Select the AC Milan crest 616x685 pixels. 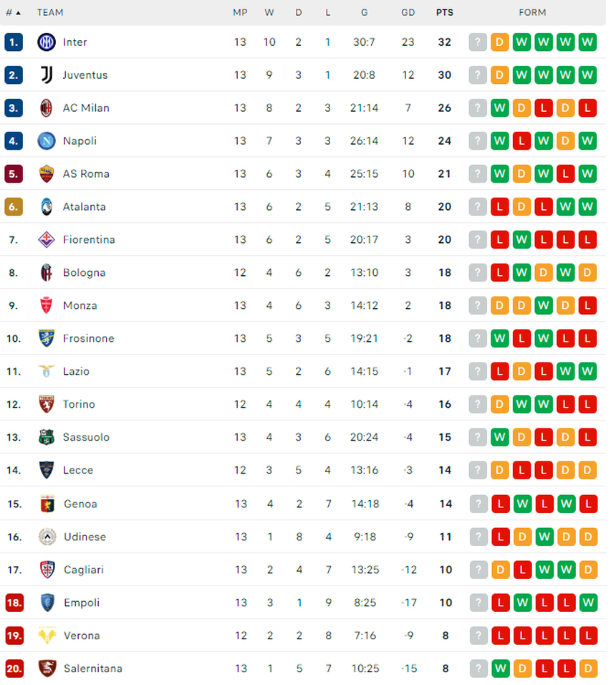click(x=46, y=107)
